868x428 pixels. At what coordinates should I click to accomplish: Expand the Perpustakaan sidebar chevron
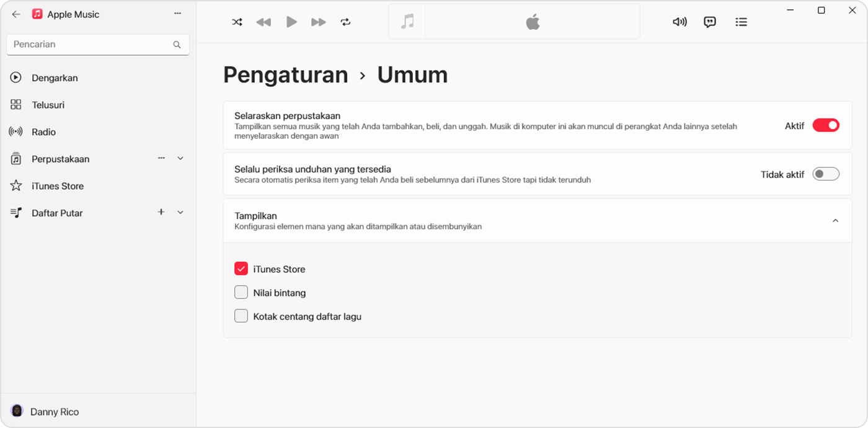pos(180,159)
